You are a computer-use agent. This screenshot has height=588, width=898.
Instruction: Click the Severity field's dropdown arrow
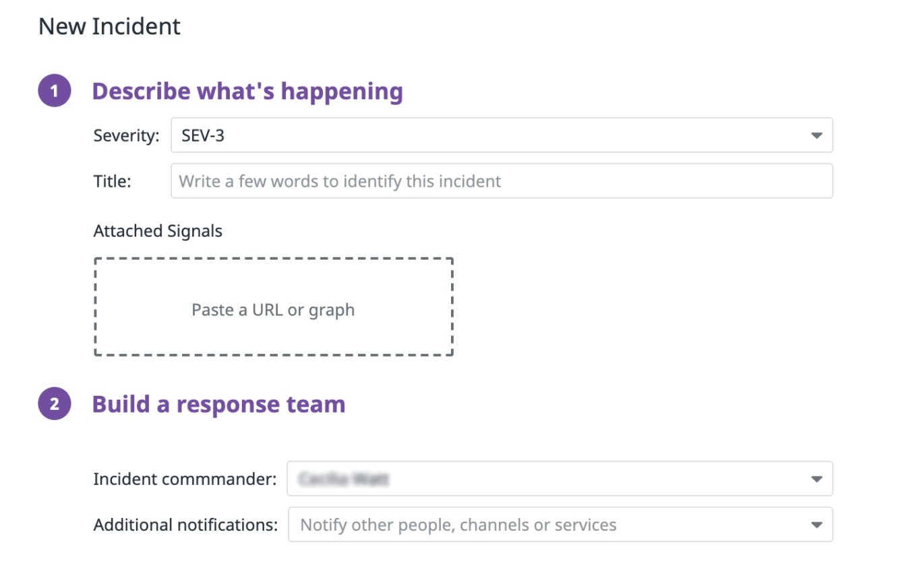(x=816, y=136)
